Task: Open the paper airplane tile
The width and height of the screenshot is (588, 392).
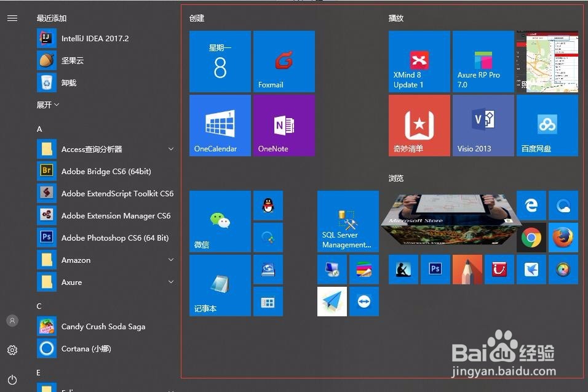Action: point(332,302)
